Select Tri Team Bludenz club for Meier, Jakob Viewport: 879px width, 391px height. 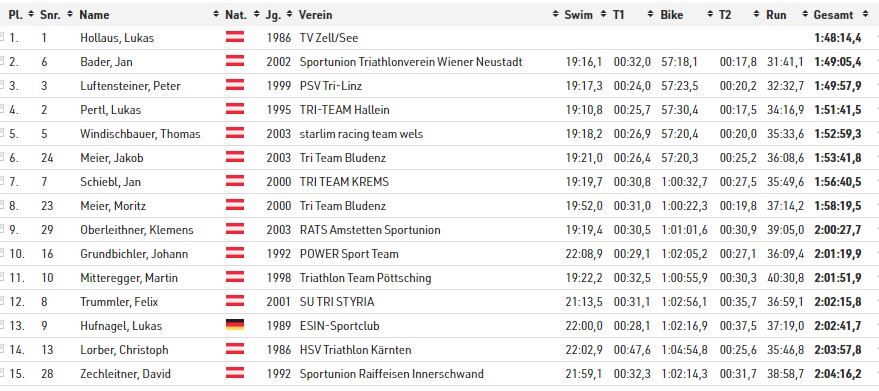343,158
